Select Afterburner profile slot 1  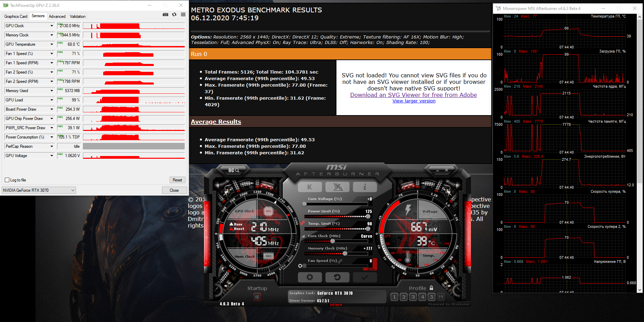tap(395, 297)
